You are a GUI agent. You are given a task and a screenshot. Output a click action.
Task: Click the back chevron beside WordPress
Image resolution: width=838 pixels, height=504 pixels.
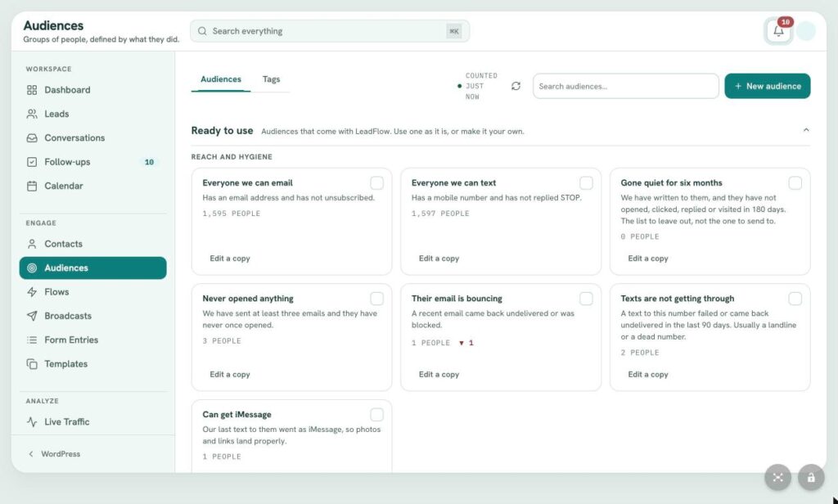tap(31, 454)
